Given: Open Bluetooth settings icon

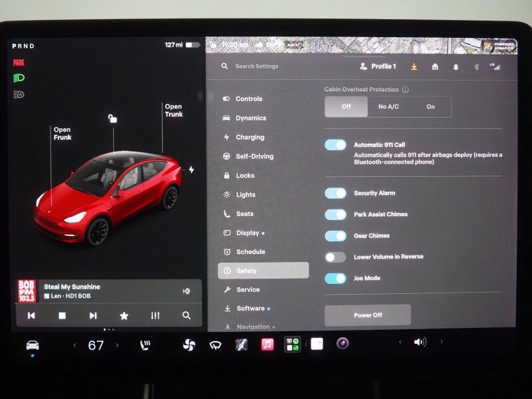Looking at the screenshot, I should pos(476,67).
